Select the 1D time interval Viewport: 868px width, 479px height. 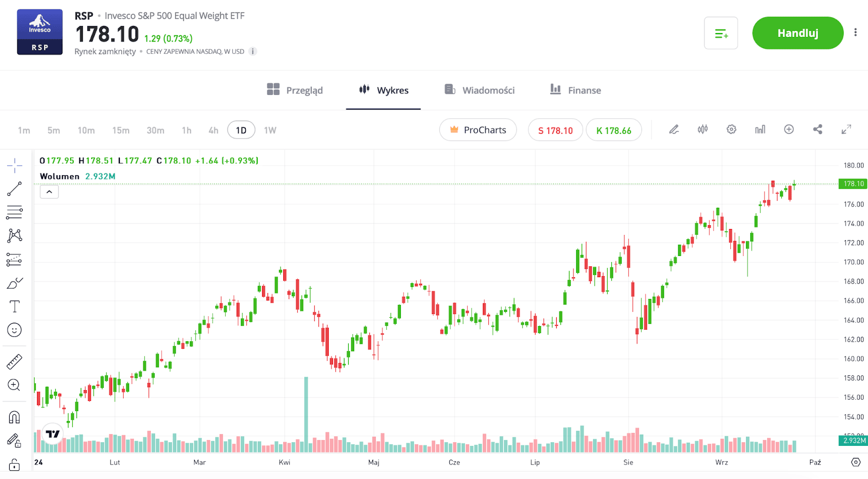pyautogui.click(x=241, y=130)
